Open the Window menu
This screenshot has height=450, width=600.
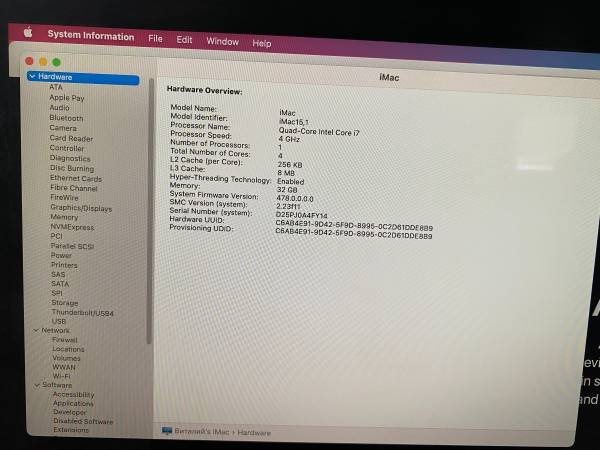tap(222, 42)
